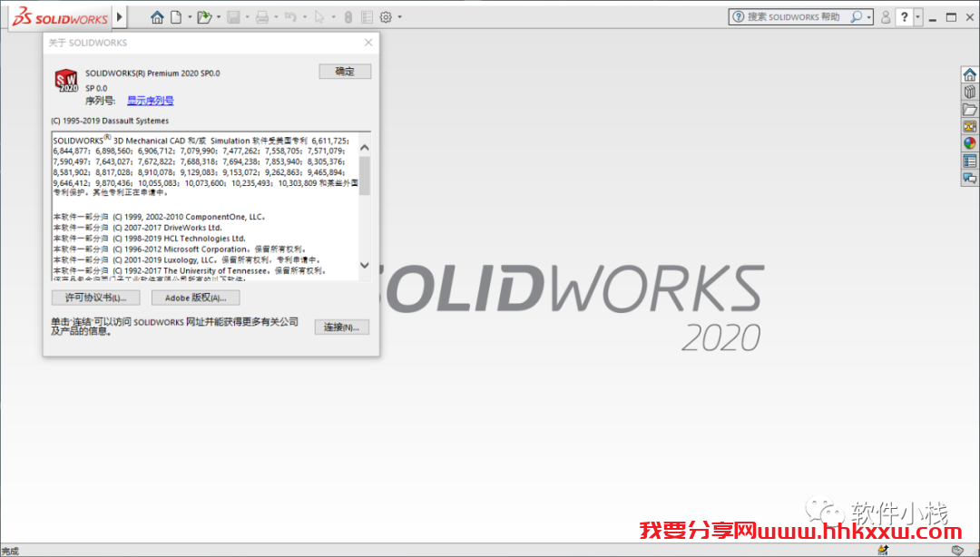
Task: Click the status bar icon at bottom right
Action: coord(883,550)
